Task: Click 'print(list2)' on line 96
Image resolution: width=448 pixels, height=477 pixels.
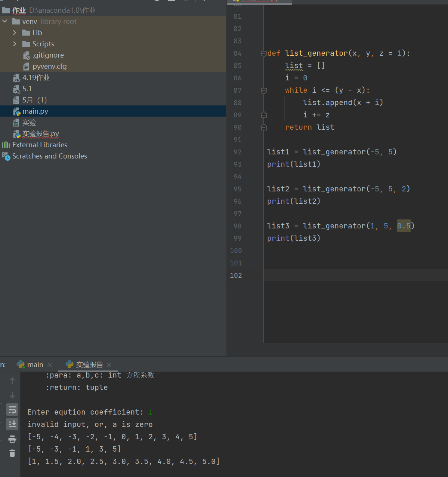Action: tap(294, 201)
